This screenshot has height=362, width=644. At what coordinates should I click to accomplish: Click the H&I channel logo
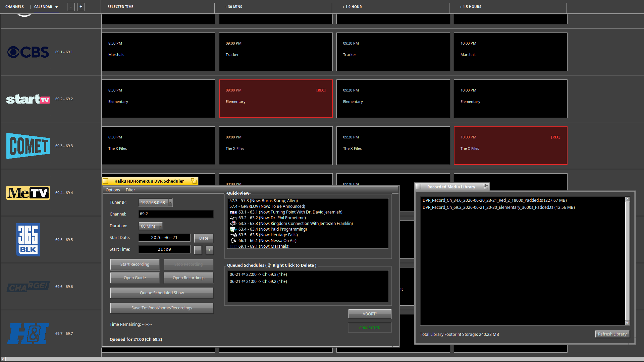tap(28, 334)
